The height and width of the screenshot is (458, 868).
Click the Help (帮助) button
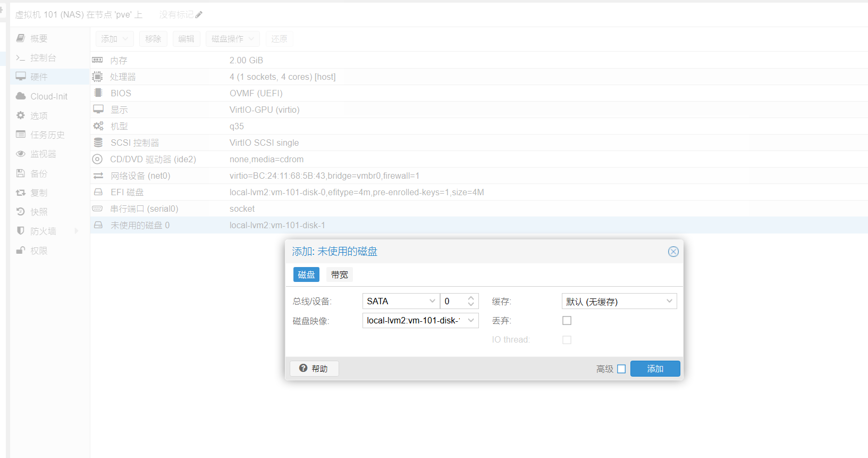[x=314, y=369]
